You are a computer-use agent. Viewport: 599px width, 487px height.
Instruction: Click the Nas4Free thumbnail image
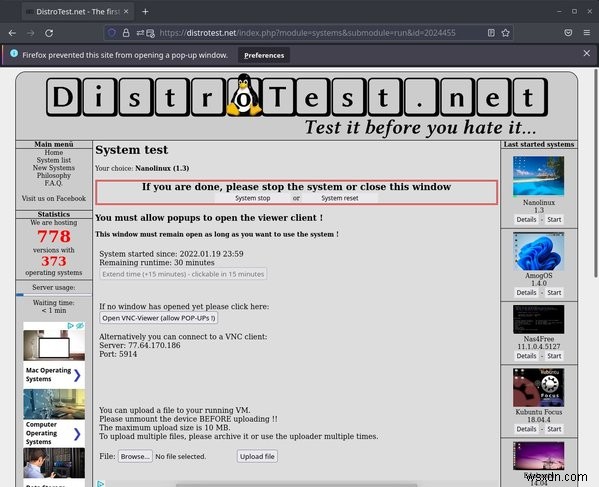tap(538, 319)
